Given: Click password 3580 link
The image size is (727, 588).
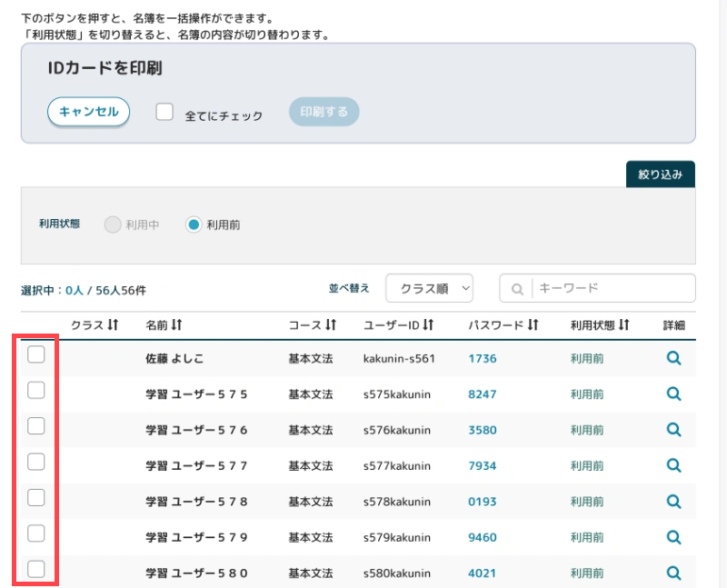Looking at the screenshot, I should tap(483, 430).
